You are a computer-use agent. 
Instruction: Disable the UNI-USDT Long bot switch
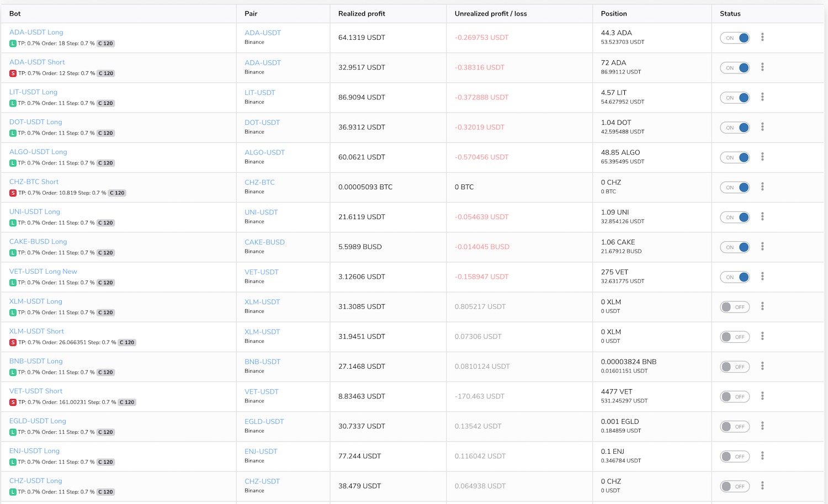click(x=735, y=217)
